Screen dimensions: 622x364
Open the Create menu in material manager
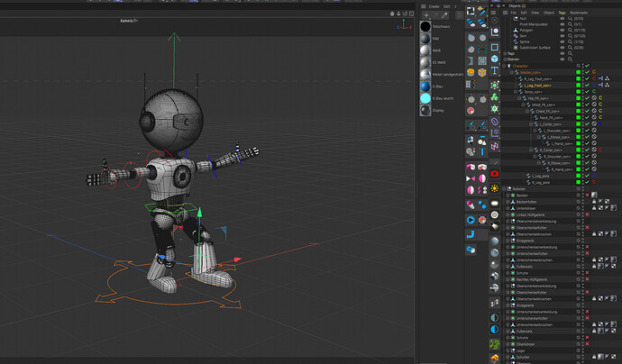pos(434,6)
